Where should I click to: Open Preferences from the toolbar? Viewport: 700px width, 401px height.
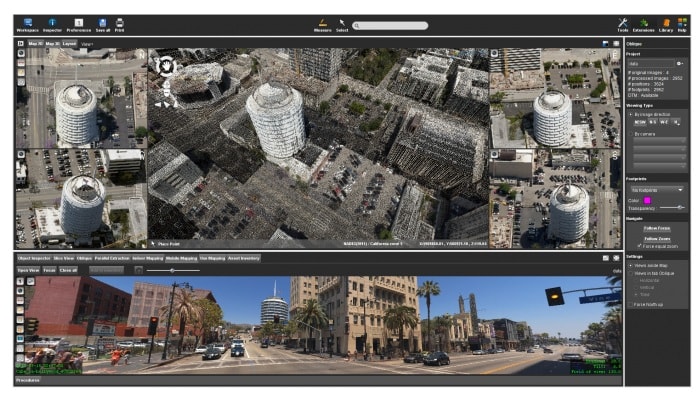79,25
